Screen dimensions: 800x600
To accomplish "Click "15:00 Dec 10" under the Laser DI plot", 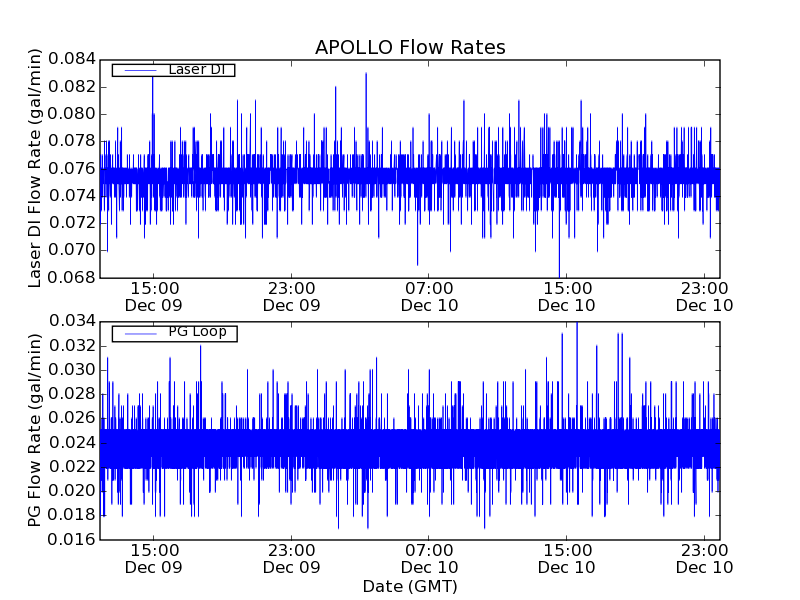I will pyautogui.click(x=567, y=297).
